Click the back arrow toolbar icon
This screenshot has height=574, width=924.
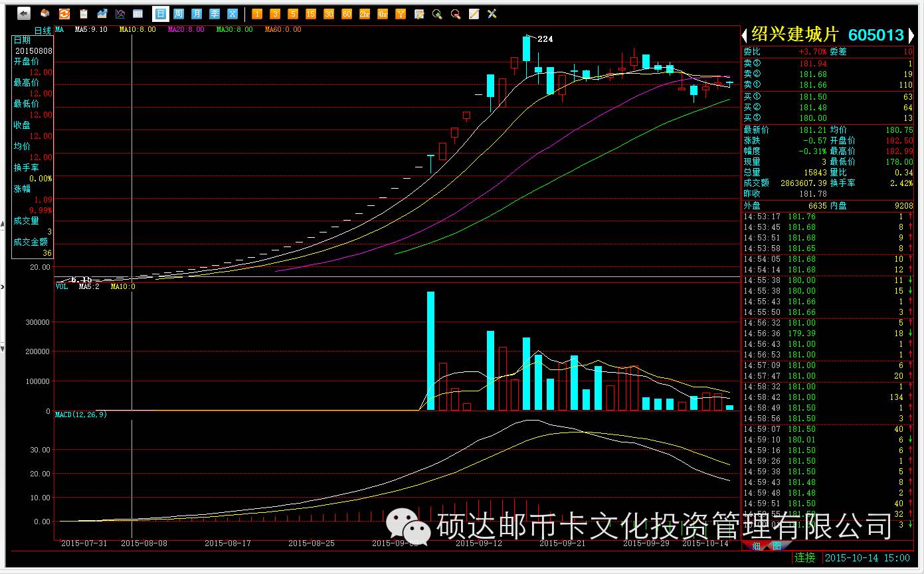(x=24, y=13)
